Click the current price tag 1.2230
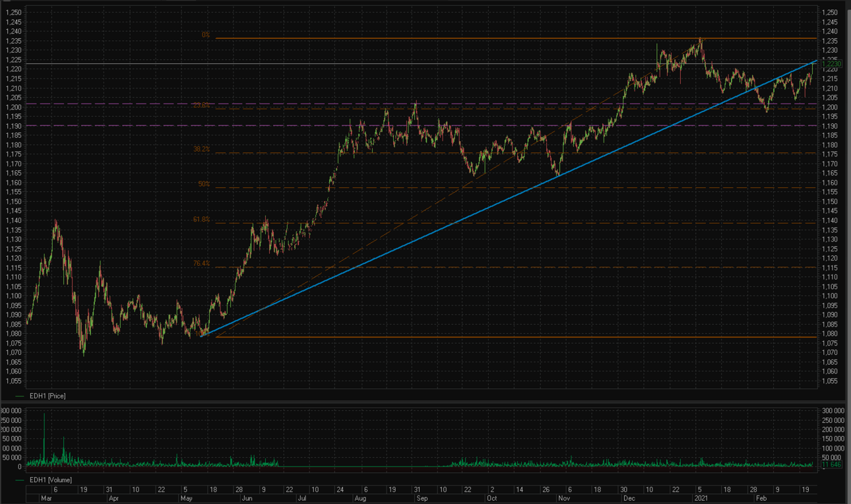The image size is (851, 504). click(831, 64)
